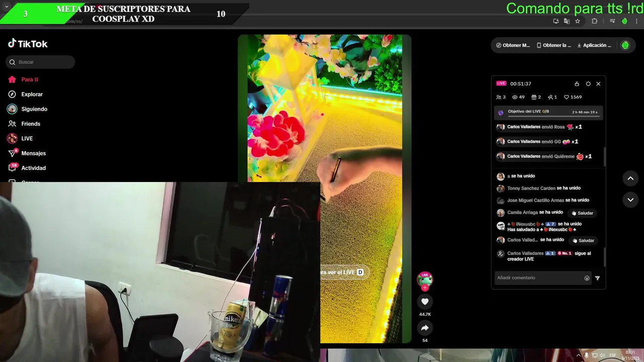This screenshot has width=644, height=362.
Task: Click the pink LIVE badge in chat header
Action: click(x=501, y=83)
